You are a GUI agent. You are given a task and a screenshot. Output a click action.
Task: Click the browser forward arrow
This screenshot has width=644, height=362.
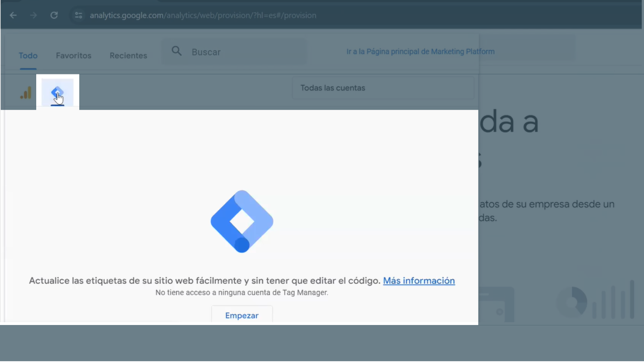33,15
